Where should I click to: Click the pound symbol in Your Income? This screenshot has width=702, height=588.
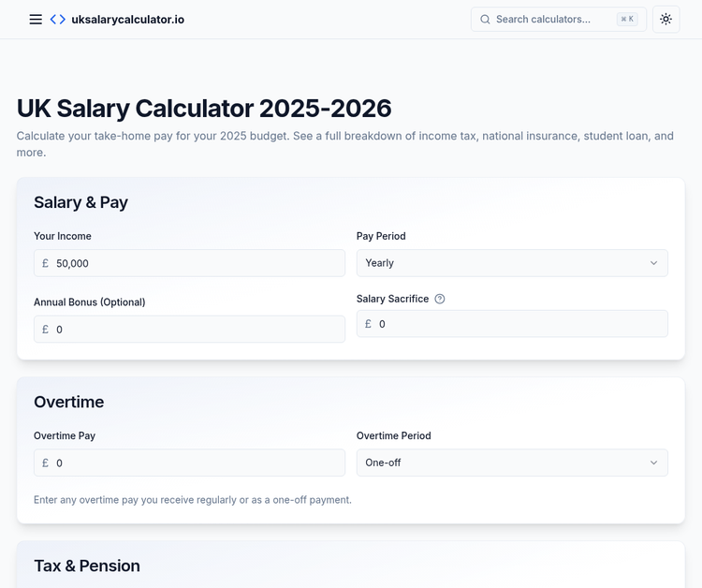pos(45,263)
